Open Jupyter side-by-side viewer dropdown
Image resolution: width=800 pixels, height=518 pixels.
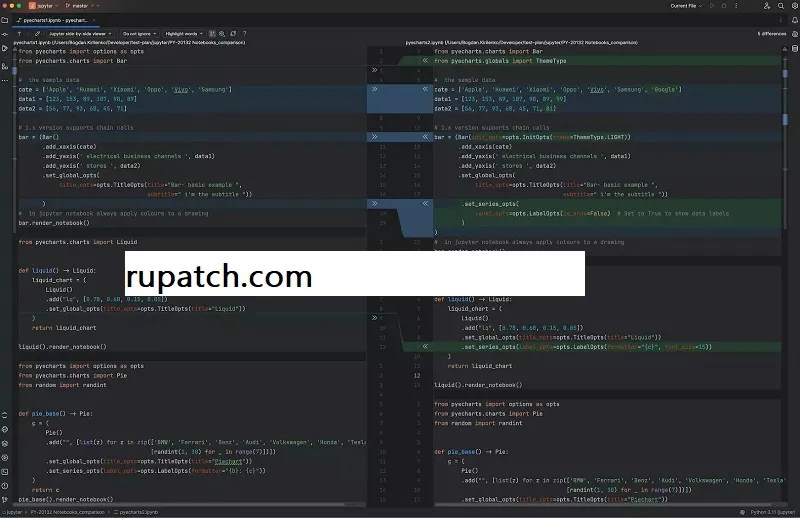pos(80,34)
